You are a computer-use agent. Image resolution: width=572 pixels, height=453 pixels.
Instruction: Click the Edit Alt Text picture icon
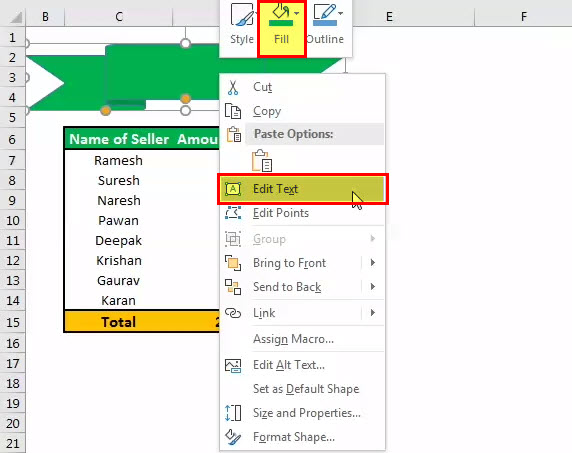click(x=233, y=365)
